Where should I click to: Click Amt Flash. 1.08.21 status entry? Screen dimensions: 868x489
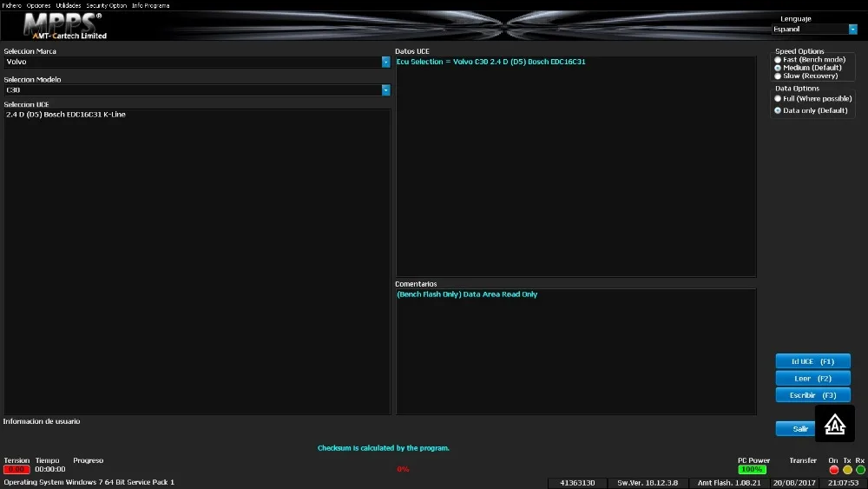click(729, 483)
